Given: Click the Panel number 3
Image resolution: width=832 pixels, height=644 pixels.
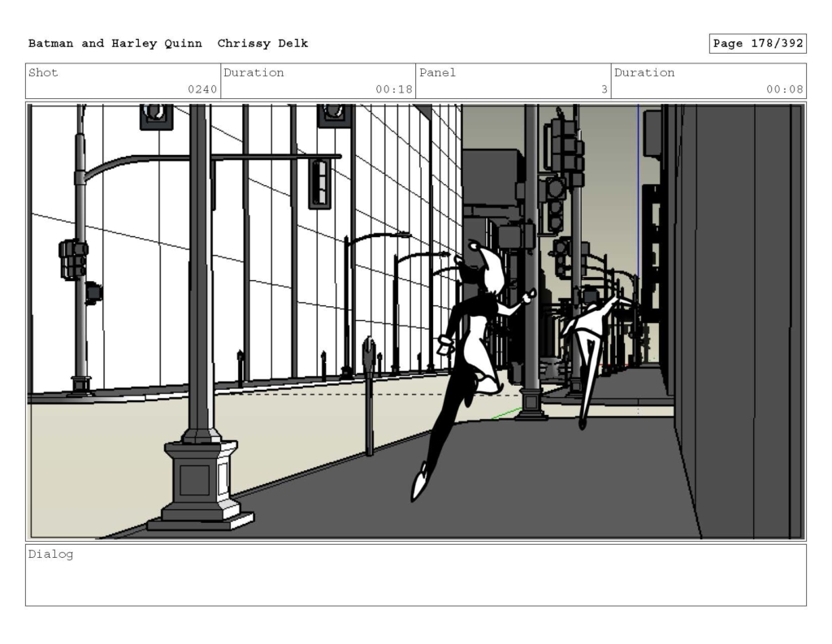Looking at the screenshot, I should point(604,89).
